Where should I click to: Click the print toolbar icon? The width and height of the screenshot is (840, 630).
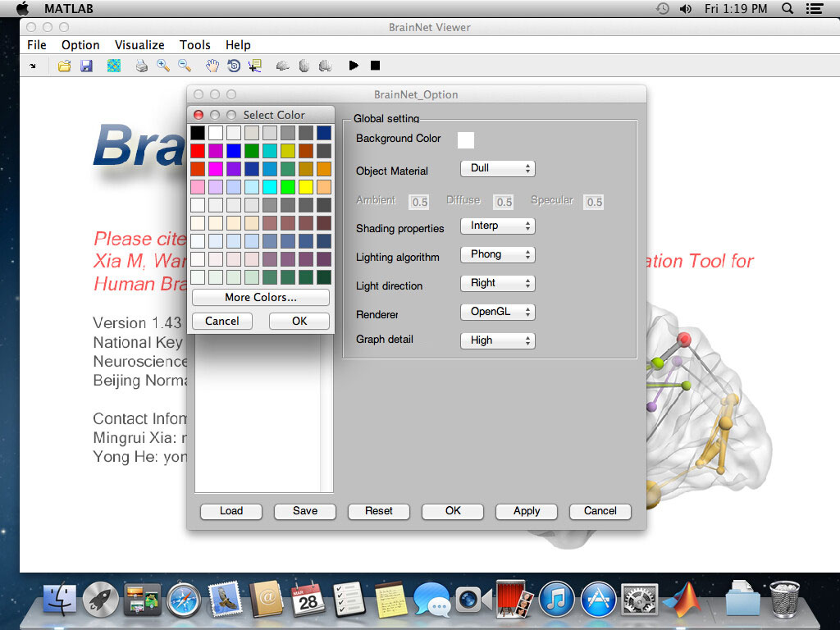[142, 66]
